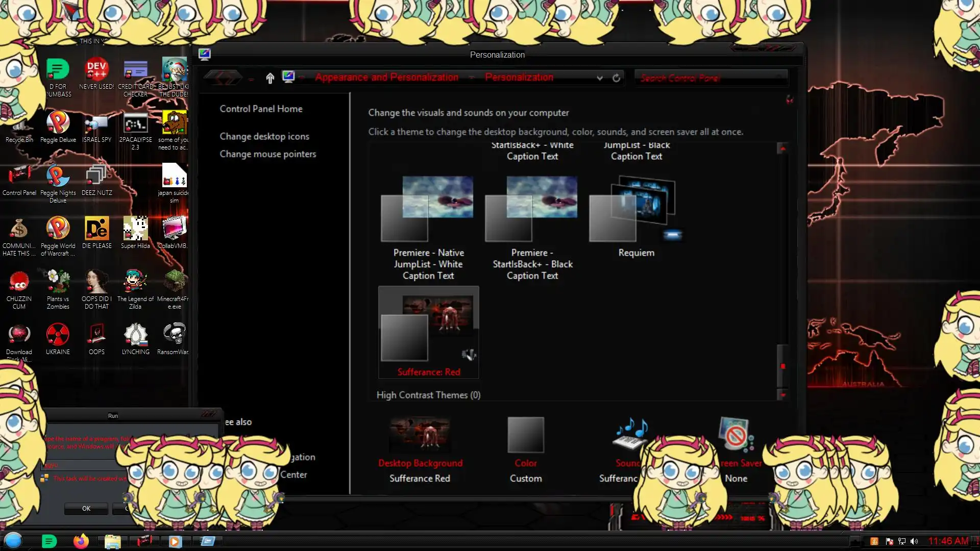Click the Up navigation arrow
The image size is (980, 551).
270,78
